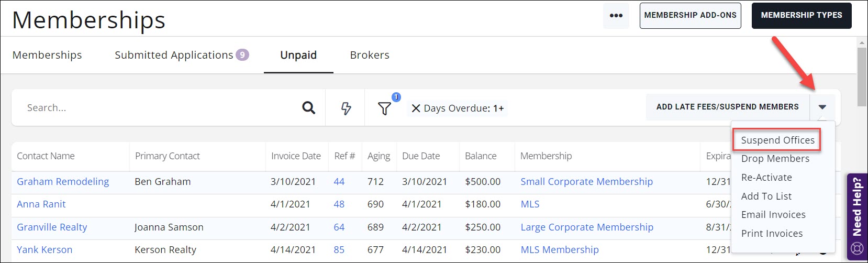Viewport: 868px width, 263px height.
Task: Open the Graham Remodeling contact link
Action: coord(63,182)
